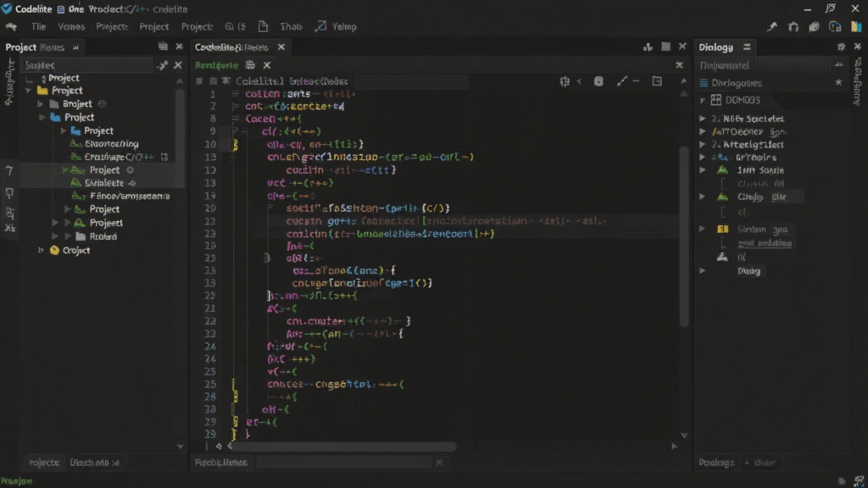Screen dimensions: 868x488
Task: Expand the Chajp node with green icon
Action: pos(703,197)
